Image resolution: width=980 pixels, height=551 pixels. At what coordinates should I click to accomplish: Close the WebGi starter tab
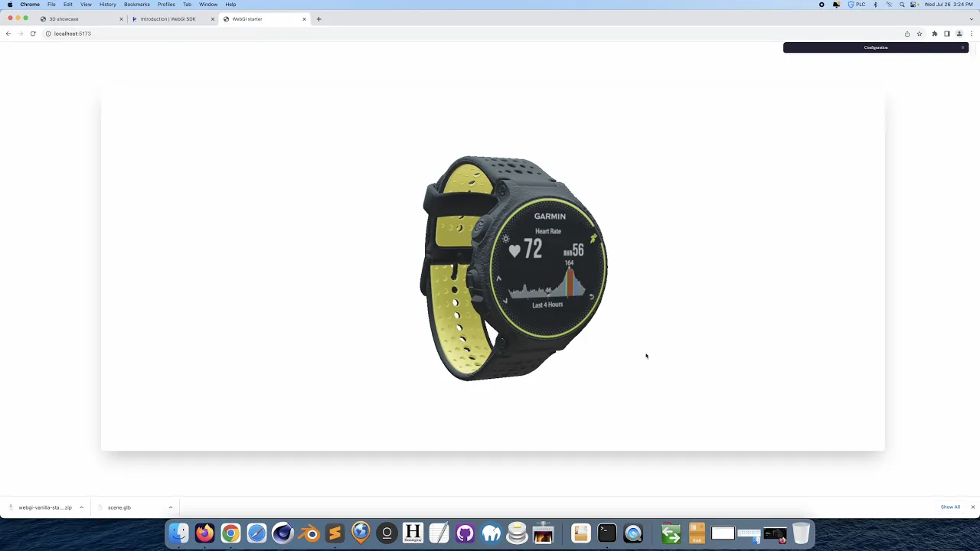[305, 19]
